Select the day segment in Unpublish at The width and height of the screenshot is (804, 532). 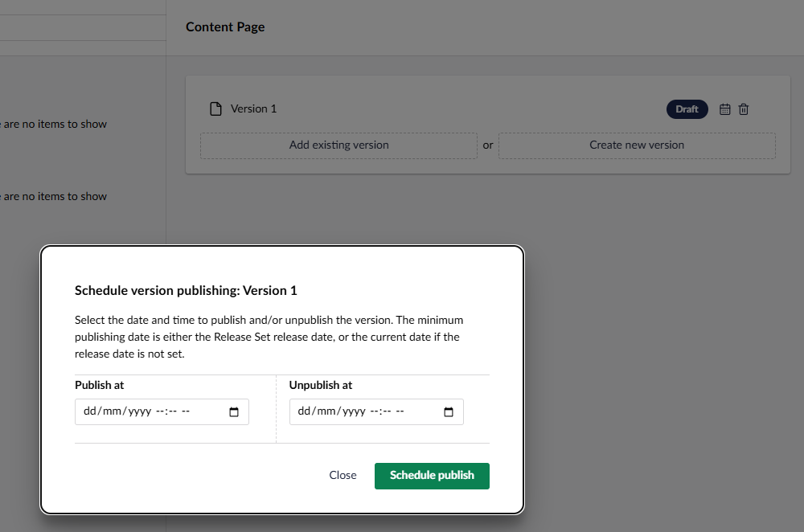[305, 411]
